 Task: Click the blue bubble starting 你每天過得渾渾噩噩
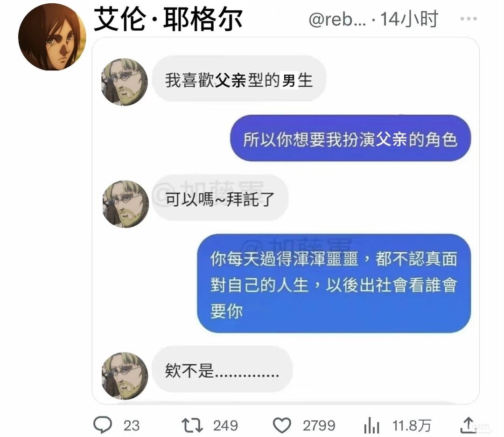point(334,284)
